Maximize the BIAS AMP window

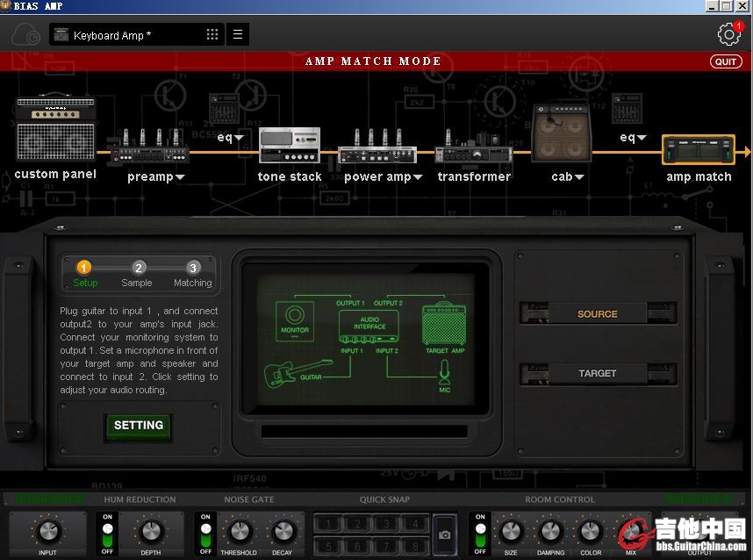[x=727, y=6]
